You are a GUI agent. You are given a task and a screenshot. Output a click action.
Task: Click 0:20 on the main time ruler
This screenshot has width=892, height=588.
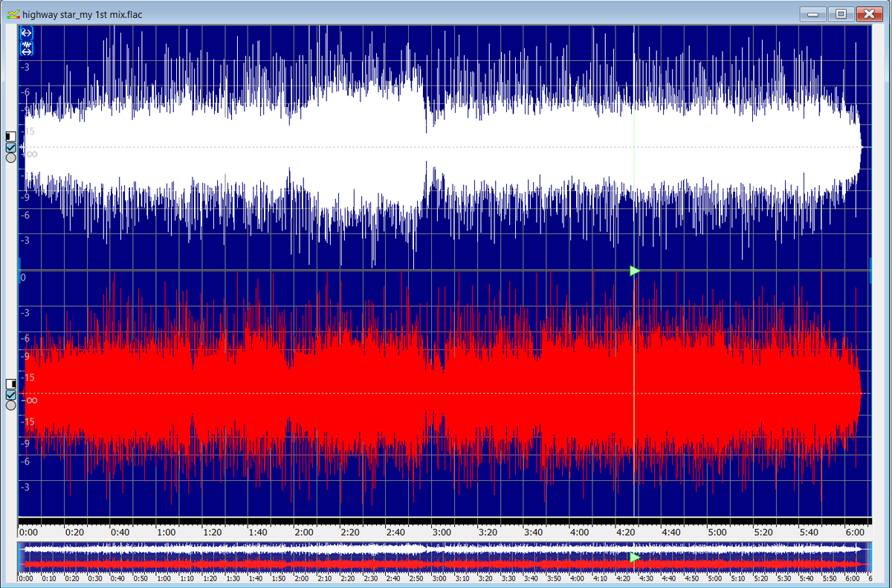click(x=74, y=532)
